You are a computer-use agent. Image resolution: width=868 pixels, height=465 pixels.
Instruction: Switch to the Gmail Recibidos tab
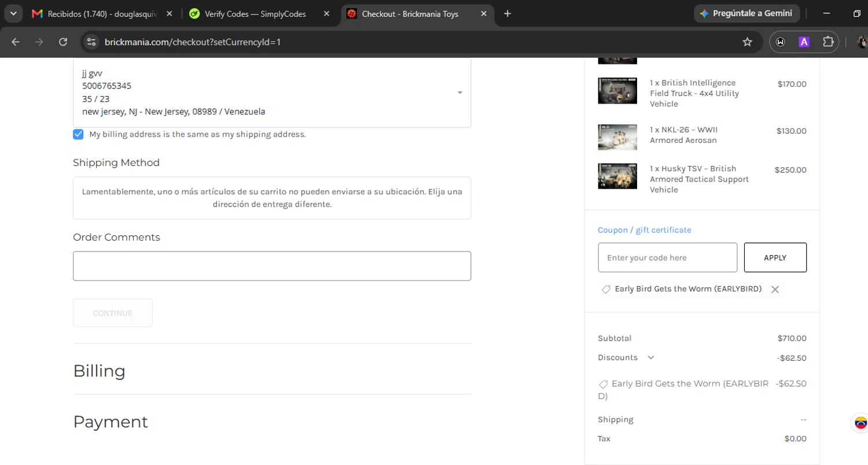point(101,14)
